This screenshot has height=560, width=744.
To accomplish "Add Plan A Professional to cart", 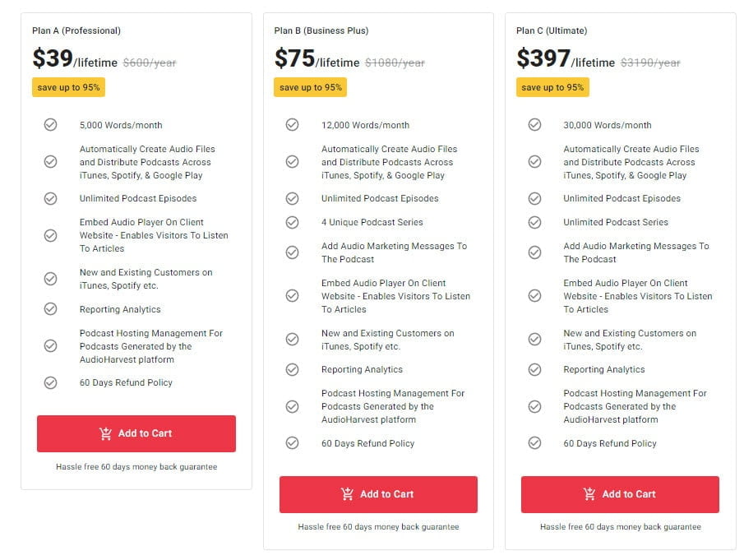I will (x=136, y=433).
